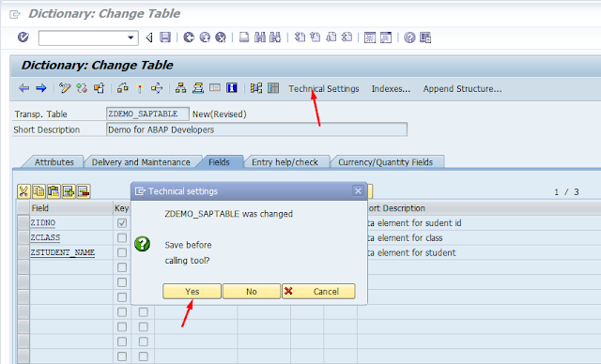Image resolution: width=601 pixels, height=364 pixels.
Task: Click the Active/Inactive switch icon
Action: [x=82, y=88]
